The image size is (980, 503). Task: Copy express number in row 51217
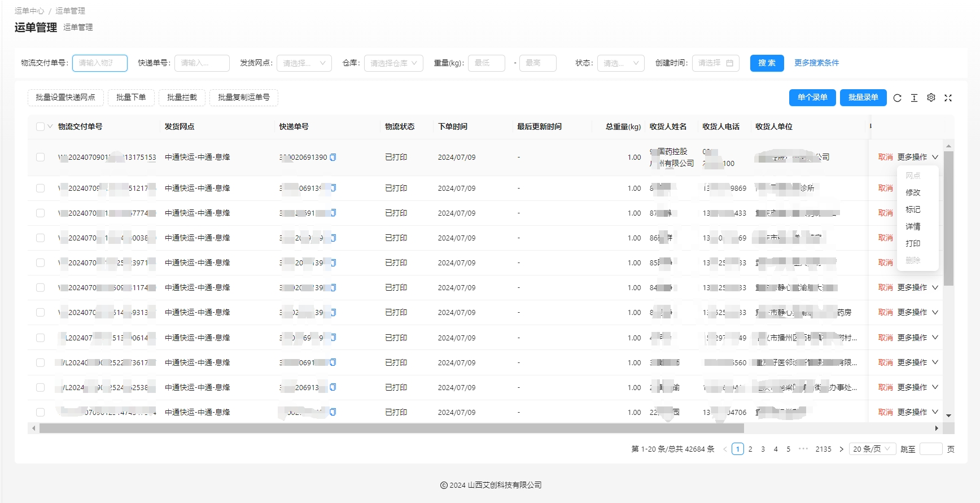(333, 188)
